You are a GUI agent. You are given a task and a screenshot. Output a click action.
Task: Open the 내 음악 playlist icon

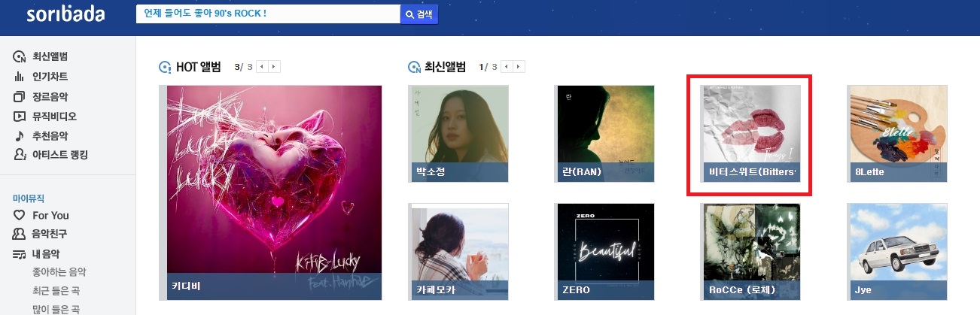[20, 254]
